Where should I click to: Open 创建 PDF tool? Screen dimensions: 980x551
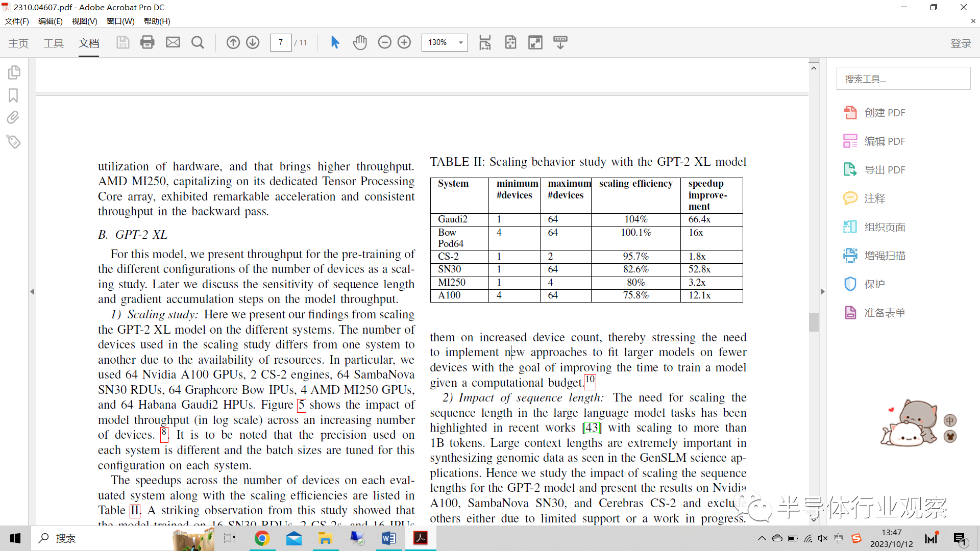(874, 113)
